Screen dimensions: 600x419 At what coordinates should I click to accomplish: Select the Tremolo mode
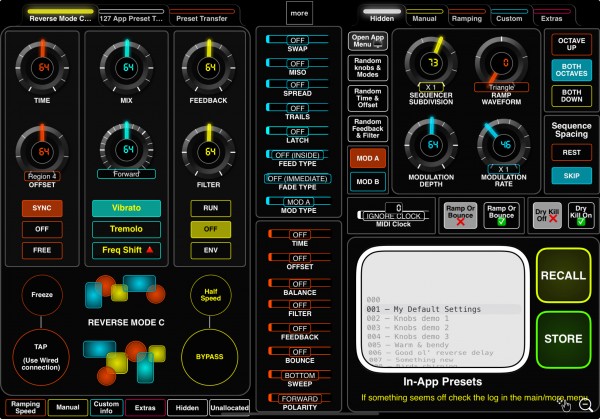point(126,229)
